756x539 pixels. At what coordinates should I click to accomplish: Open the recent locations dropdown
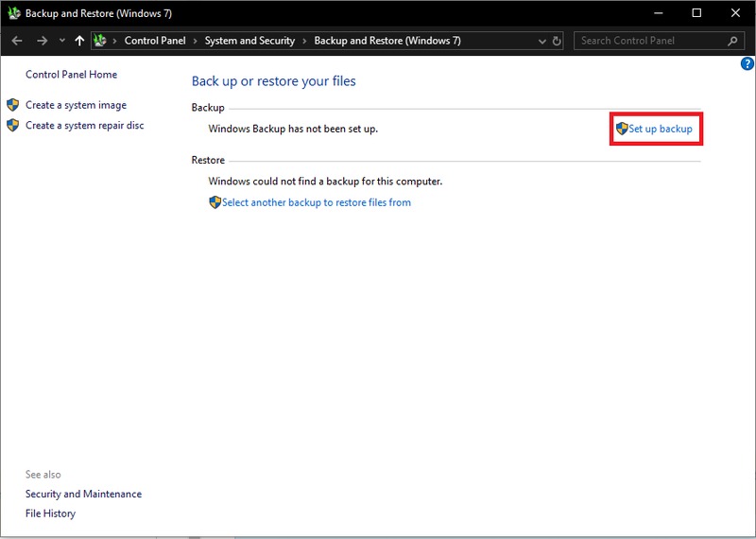coord(61,41)
